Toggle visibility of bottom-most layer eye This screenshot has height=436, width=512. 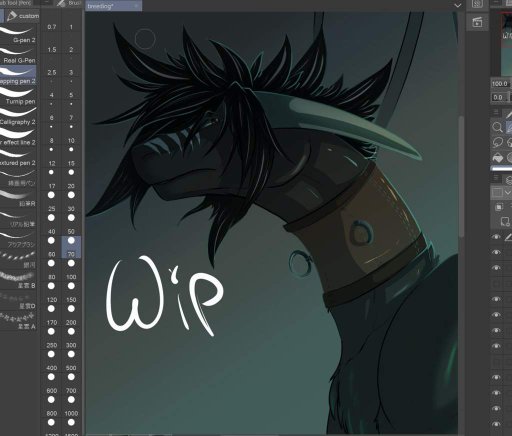pos(496,424)
